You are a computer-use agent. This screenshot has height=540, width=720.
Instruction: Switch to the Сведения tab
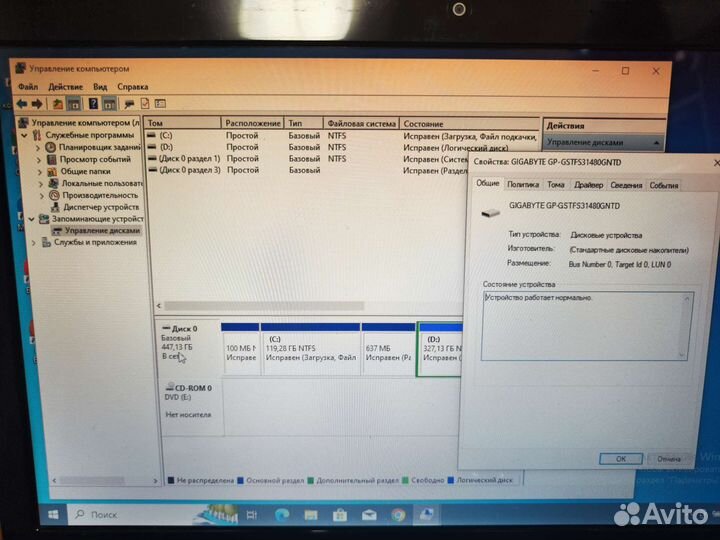[626, 185]
